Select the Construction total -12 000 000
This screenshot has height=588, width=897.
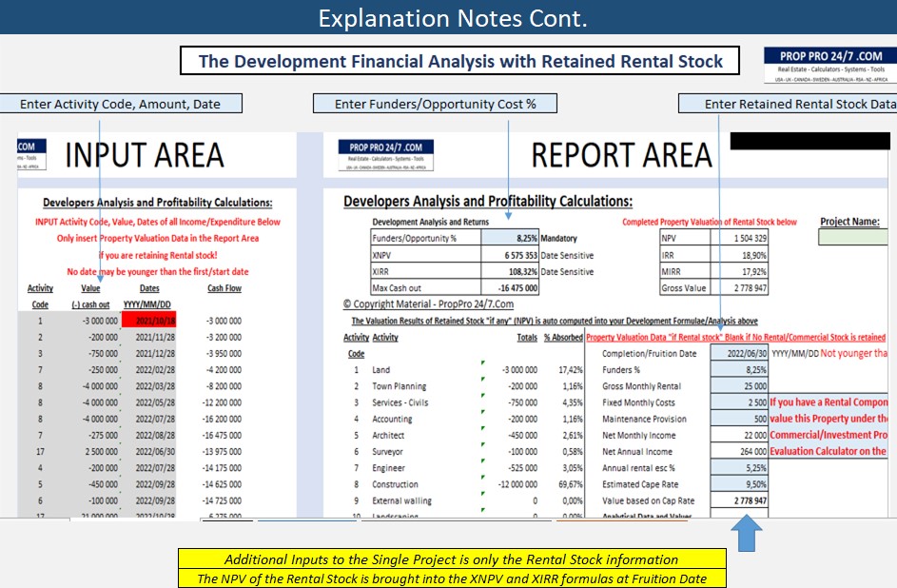coord(517,484)
